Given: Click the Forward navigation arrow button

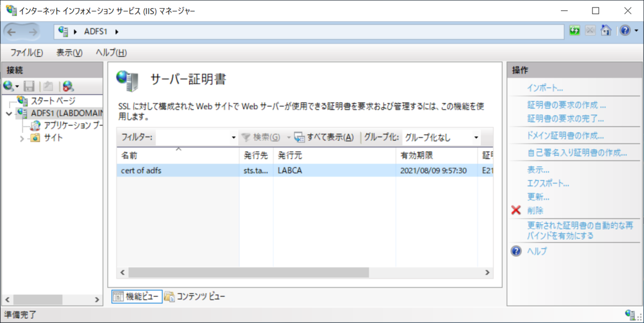Looking at the screenshot, I should coord(33,32).
